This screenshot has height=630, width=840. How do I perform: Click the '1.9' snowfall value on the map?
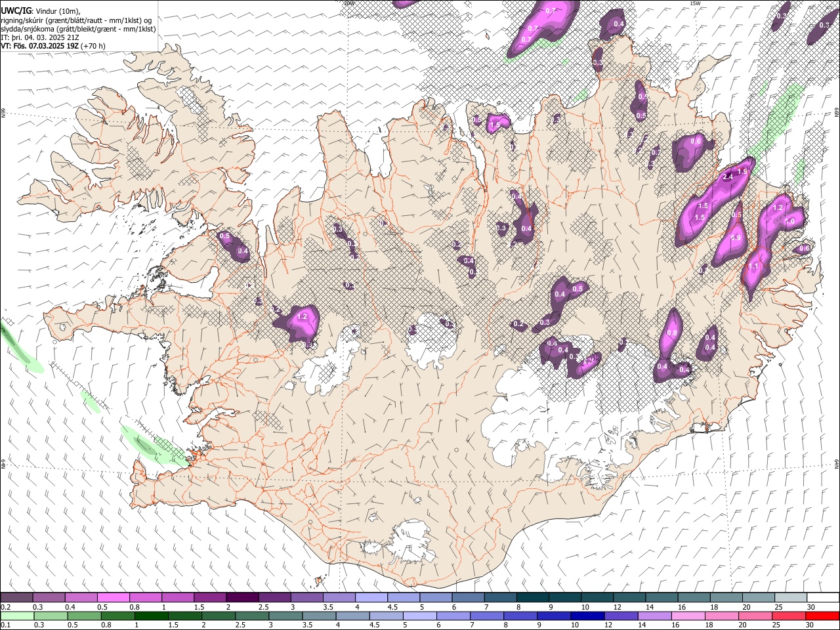(x=742, y=172)
